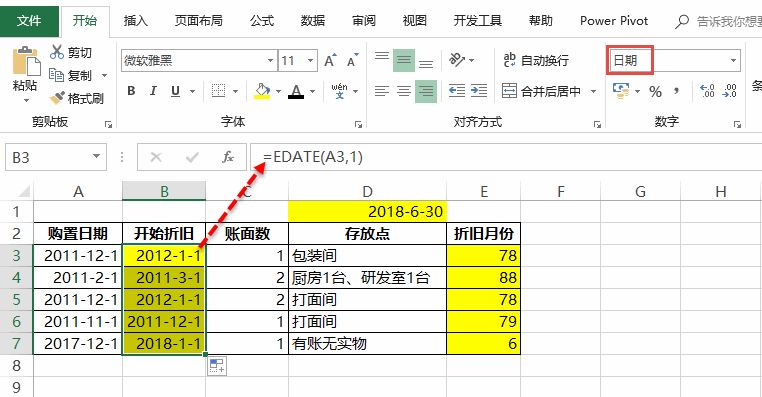Click the Copy (复制) icon
Image resolution: width=762 pixels, height=397 pixels.
click(57, 75)
